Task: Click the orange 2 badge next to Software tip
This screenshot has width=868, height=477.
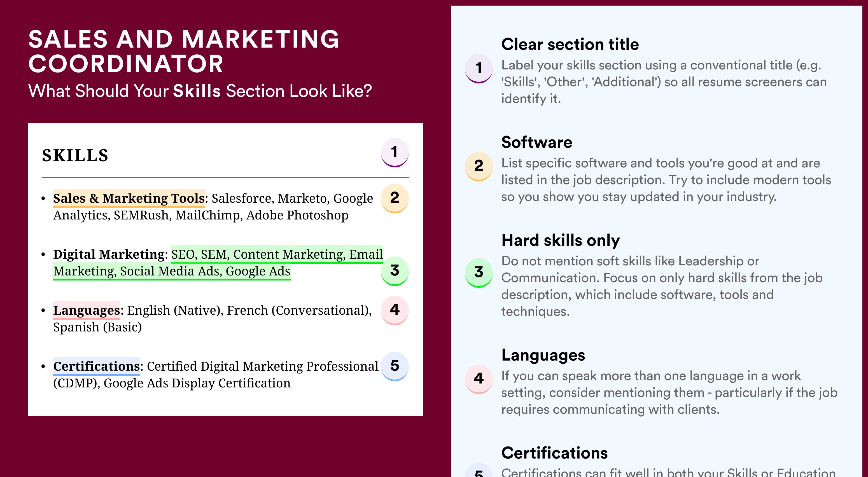Action: tap(479, 166)
